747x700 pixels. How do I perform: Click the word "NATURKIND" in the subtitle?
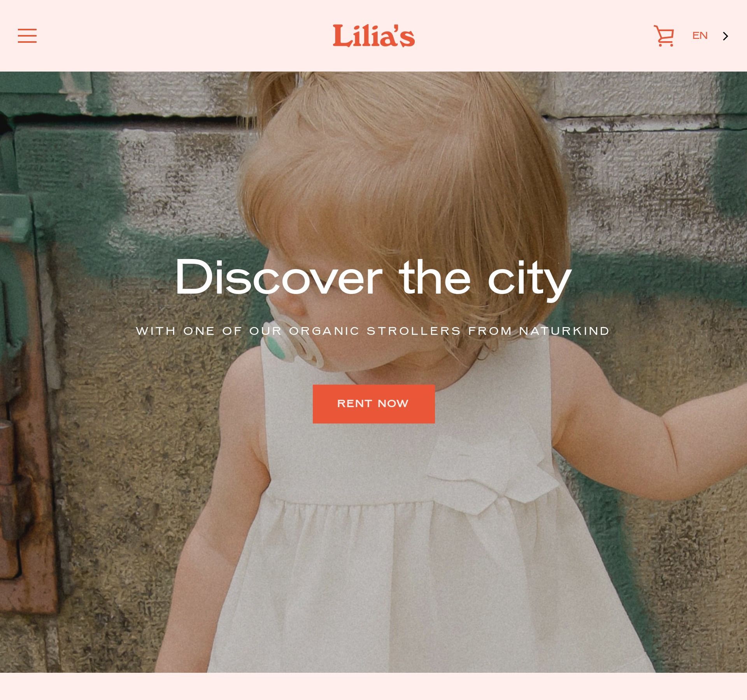pos(564,331)
